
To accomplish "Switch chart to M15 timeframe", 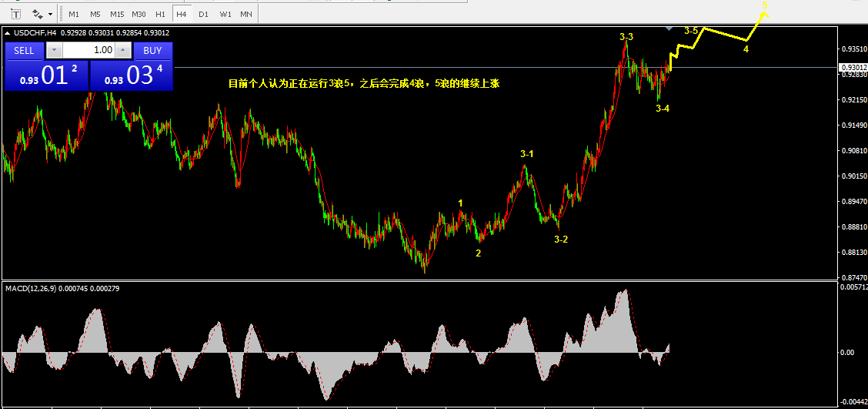I will click(117, 14).
